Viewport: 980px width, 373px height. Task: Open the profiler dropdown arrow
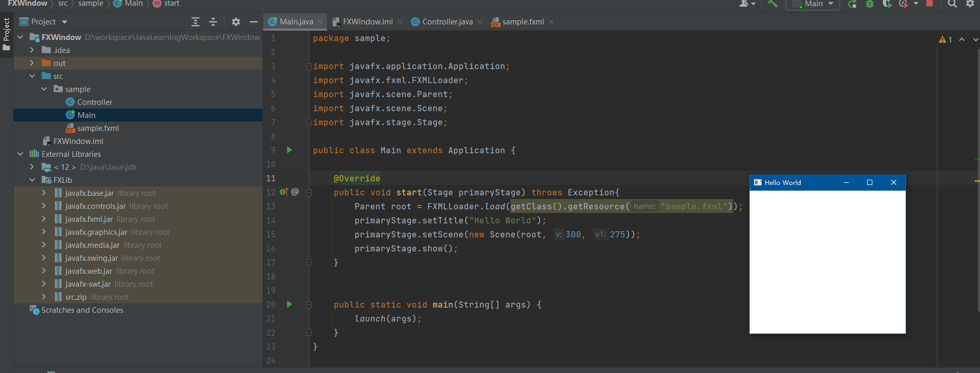click(916, 4)
